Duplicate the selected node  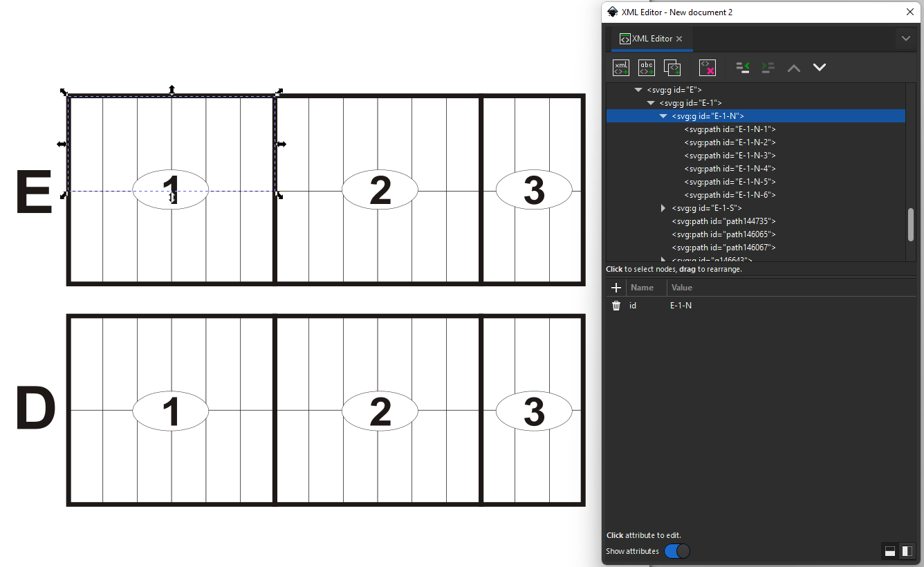coord(672,67)
